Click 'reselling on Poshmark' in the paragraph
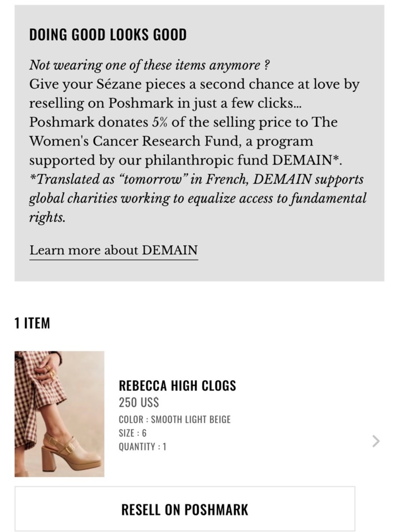 point(102,103)
